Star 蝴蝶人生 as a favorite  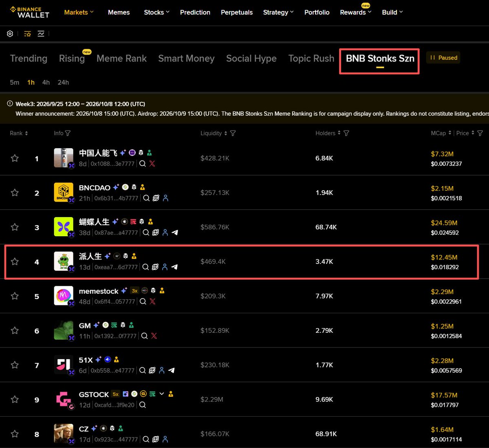pyautogui.click(x=15, y=227)
